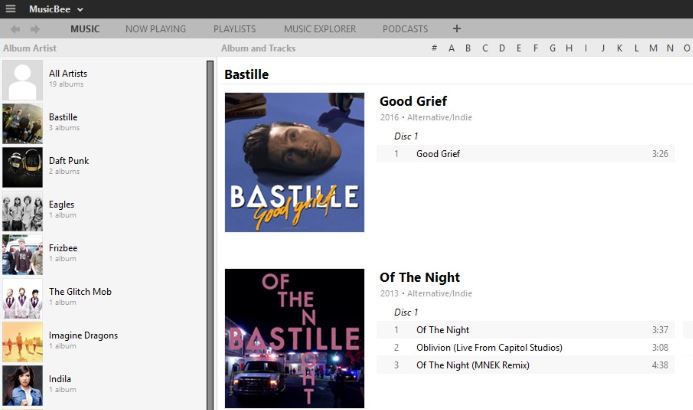Screen dimensions: 693x410
Task: Click the All Artists placeholder avatar
Action: coord(23,80)
